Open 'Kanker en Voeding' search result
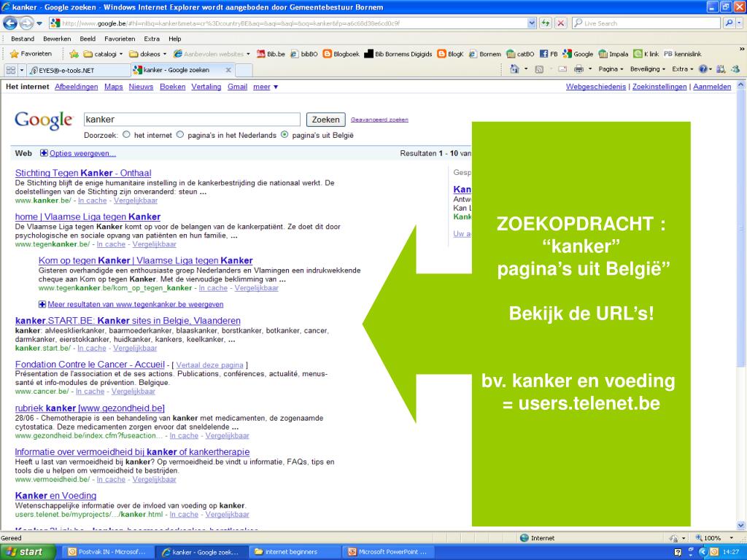 (x=55, y=496)
